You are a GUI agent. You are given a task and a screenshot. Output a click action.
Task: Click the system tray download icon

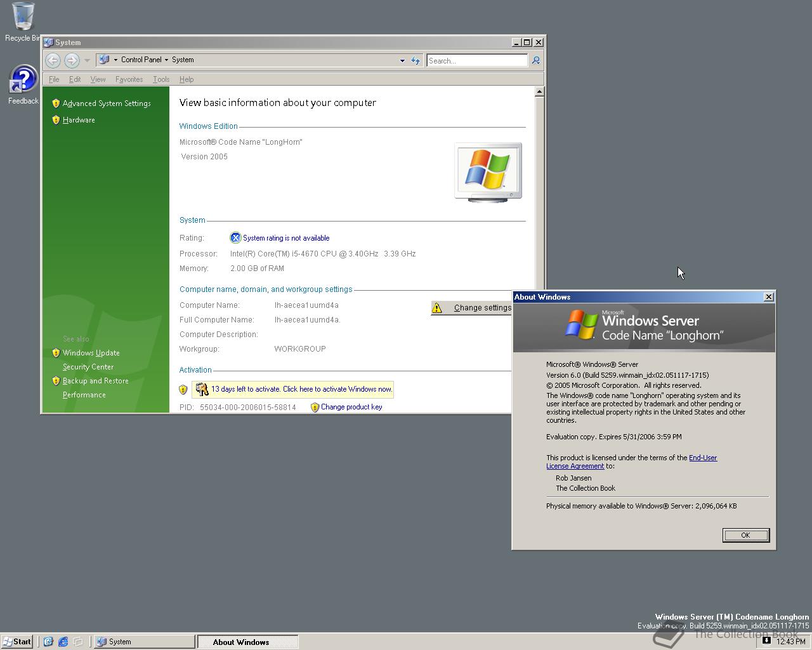(766, 641)
